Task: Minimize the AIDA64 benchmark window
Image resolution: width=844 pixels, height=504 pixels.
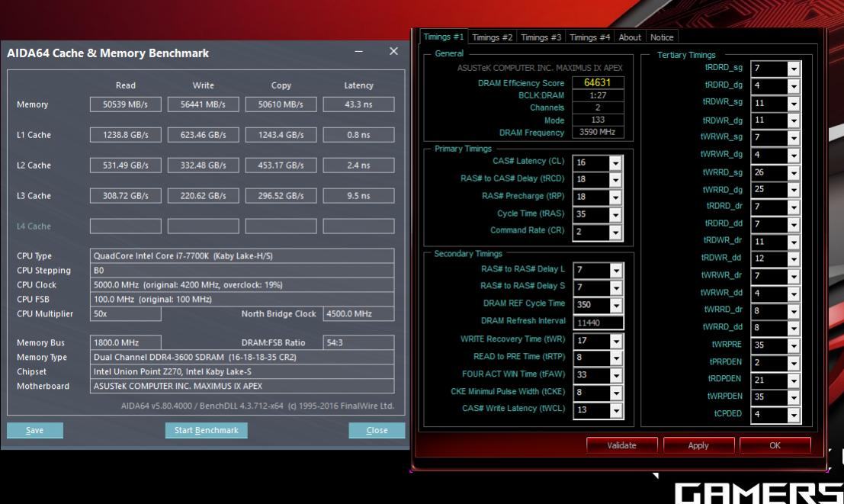Action: click(x=358, y=51)
